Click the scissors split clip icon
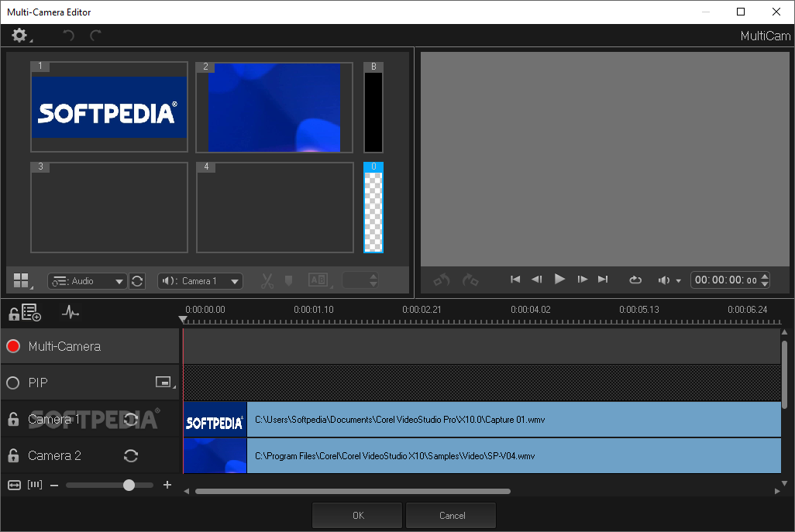 point(267,281)
